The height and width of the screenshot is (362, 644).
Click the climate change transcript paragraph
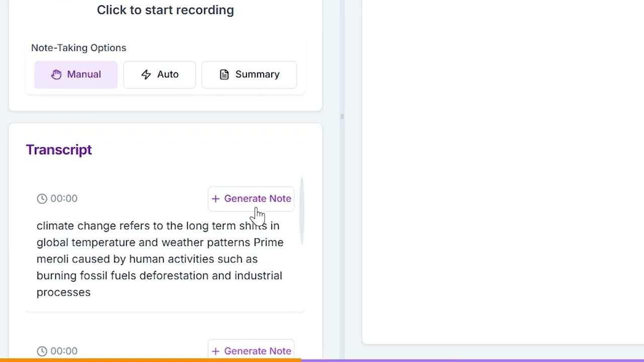pos(160,259)
